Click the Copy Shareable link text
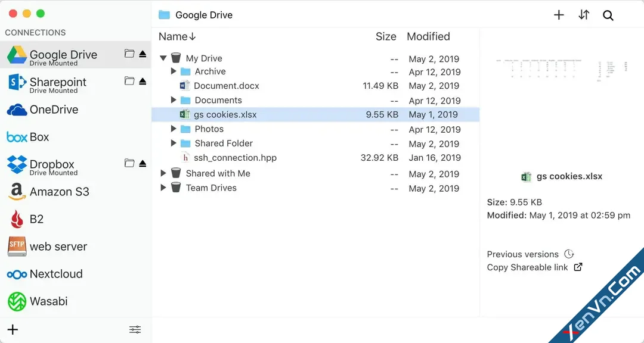The height and width of the screenshot is (343, 644). (x=527, y=267)
